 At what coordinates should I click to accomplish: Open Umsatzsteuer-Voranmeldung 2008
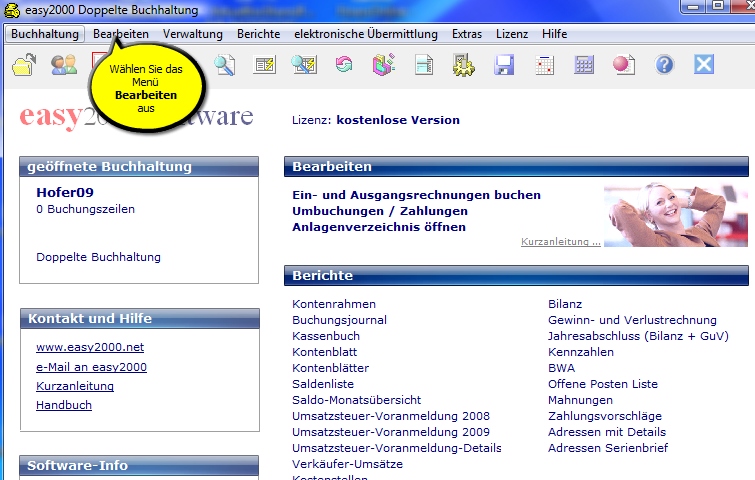[x=391, y=415]
